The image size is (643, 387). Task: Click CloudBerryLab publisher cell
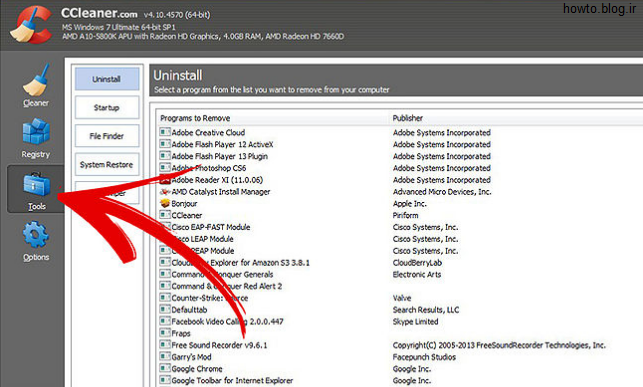pos(417,263)
